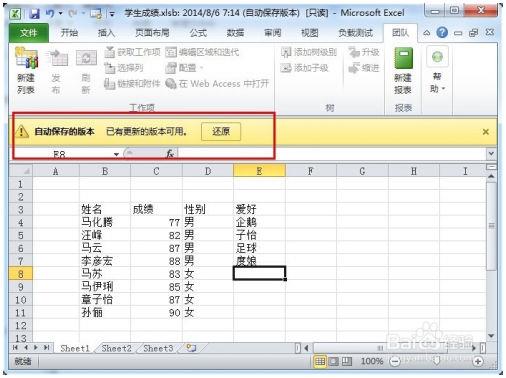Click the New Report (新建报表) icon
Viewport: 506px width, 378px height.
403,71
